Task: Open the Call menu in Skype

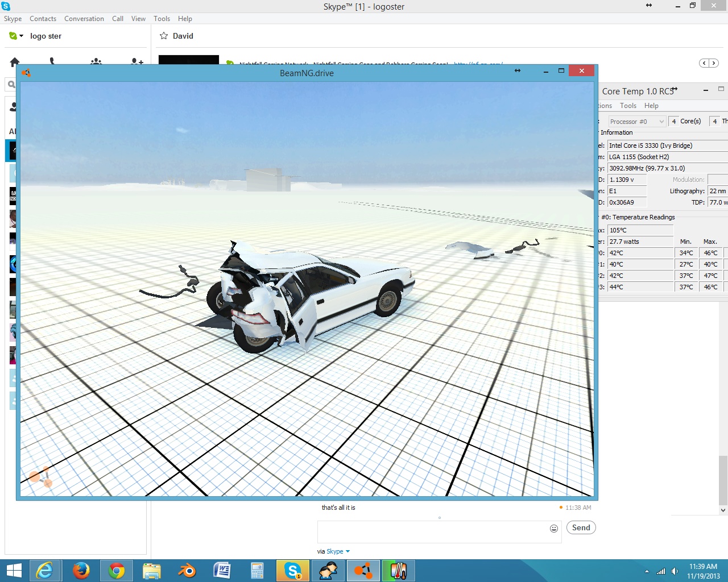Action: tap(118, 19)
